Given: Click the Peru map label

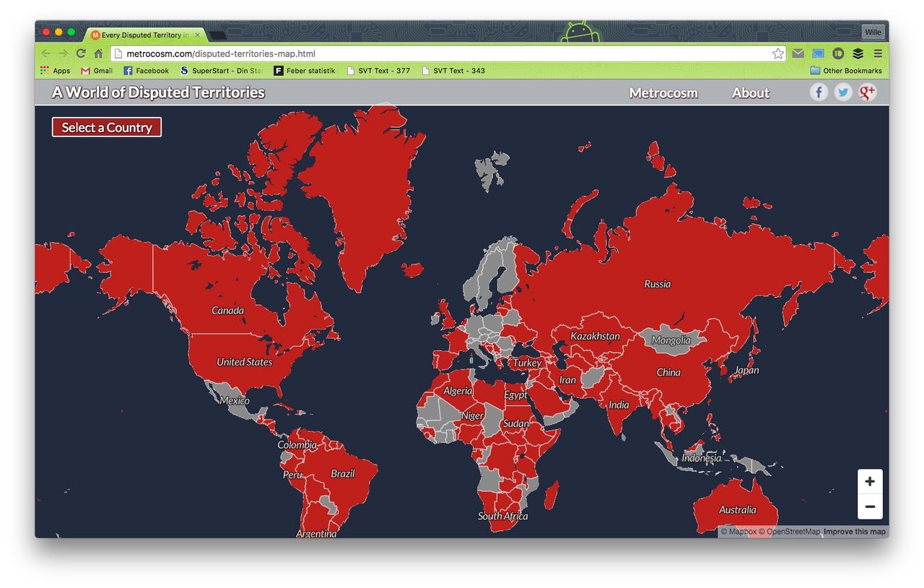Looking at the screenshot, I should [292, 475].
